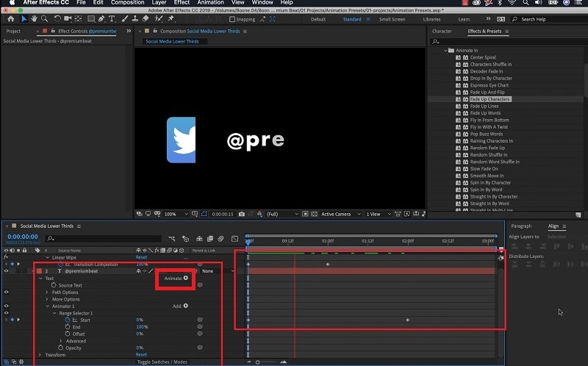588x366 pixels.
Task: Click the Animate arrow button
Action: click(186, 278)
